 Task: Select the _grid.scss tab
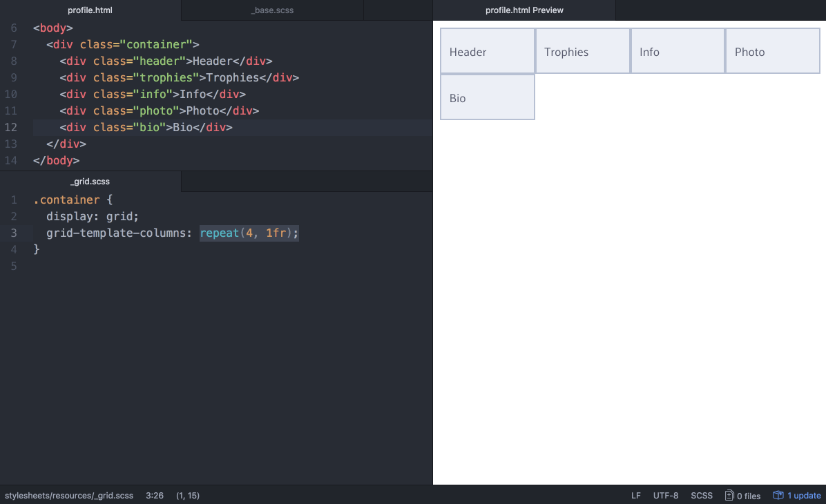tap(90, 181)
